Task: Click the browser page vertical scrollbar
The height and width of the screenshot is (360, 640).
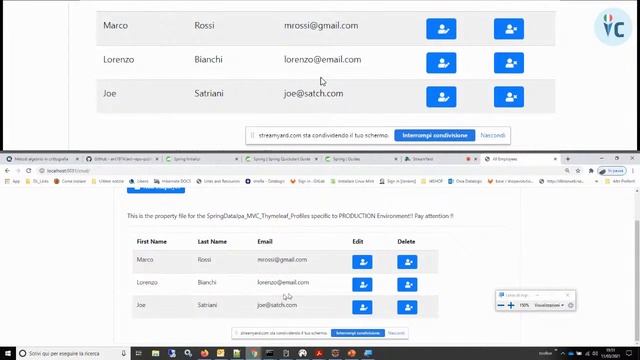Action: click(637, 280)
